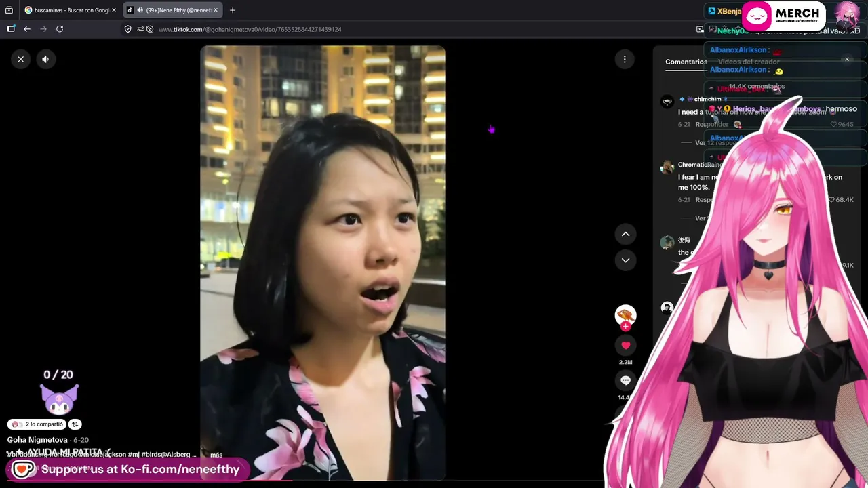Switch to the Videos del creador tab

coord(749,62)
